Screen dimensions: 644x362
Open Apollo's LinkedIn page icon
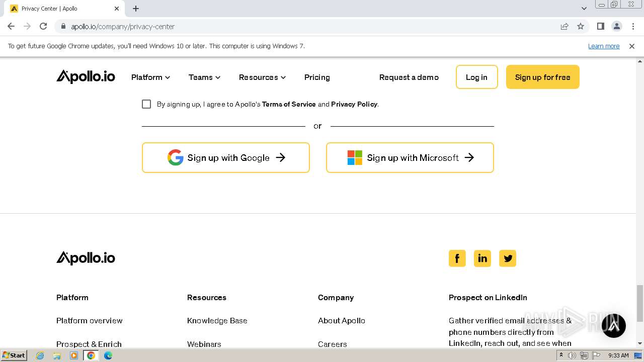482,258
